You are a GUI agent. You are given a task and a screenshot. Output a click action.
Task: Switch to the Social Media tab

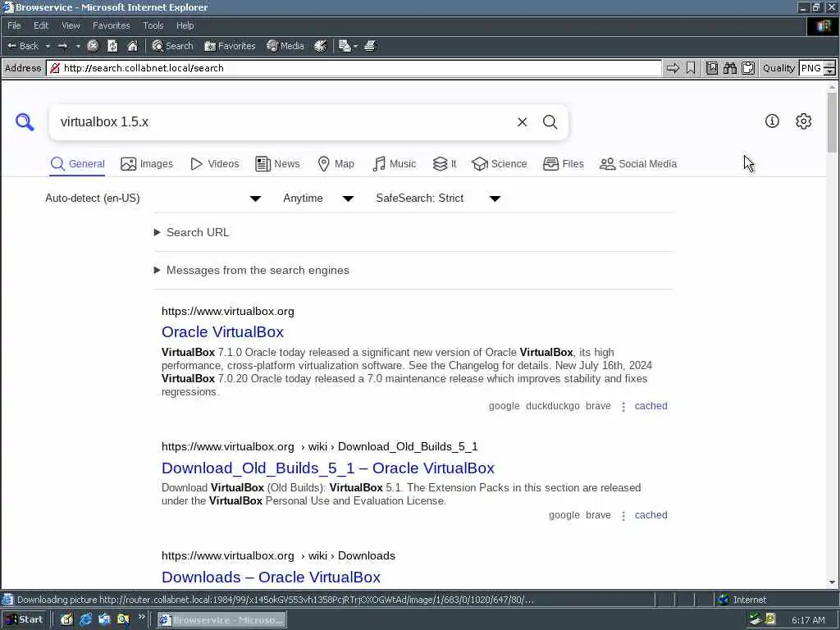[638, 164]
